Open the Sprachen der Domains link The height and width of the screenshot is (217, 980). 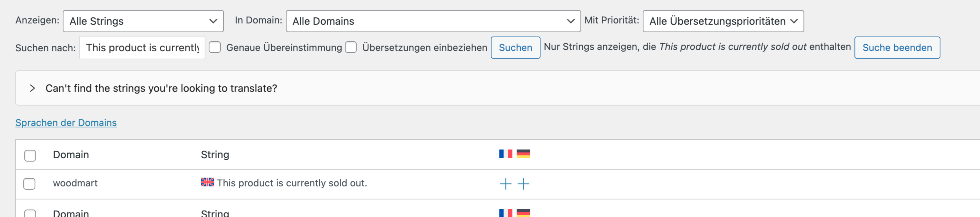(x=66, y=123)
